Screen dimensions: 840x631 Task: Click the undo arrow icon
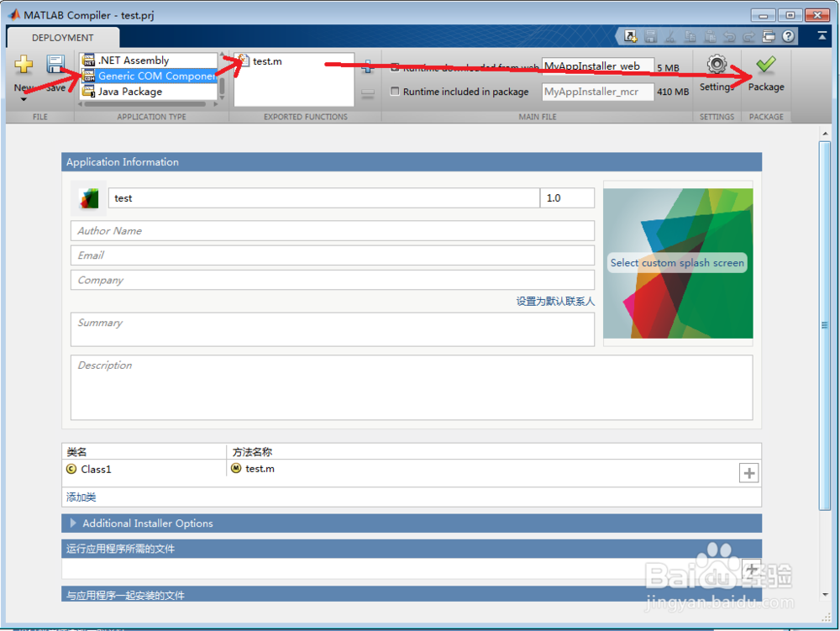tap(729, 36)
